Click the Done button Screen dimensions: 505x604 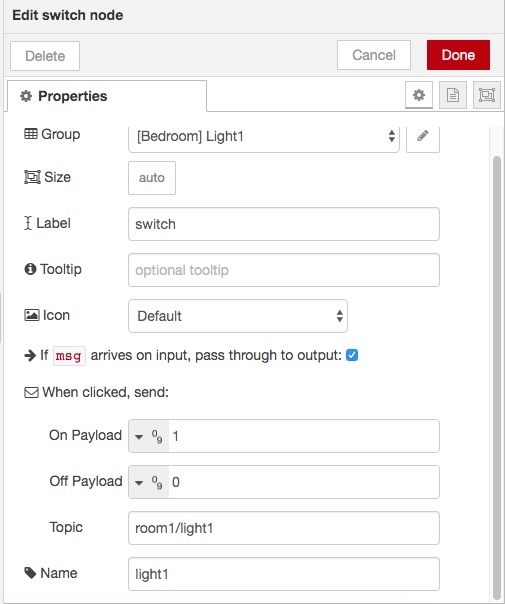click(x=458, y=55)
